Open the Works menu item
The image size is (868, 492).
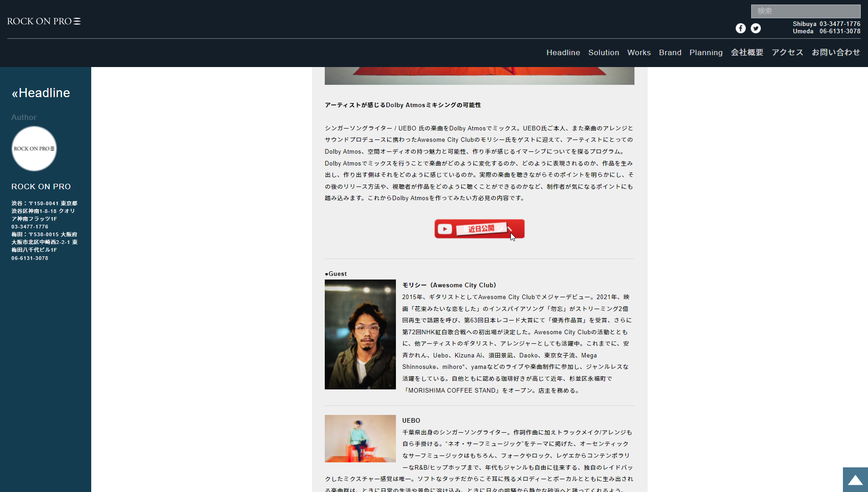click(639, 52)
